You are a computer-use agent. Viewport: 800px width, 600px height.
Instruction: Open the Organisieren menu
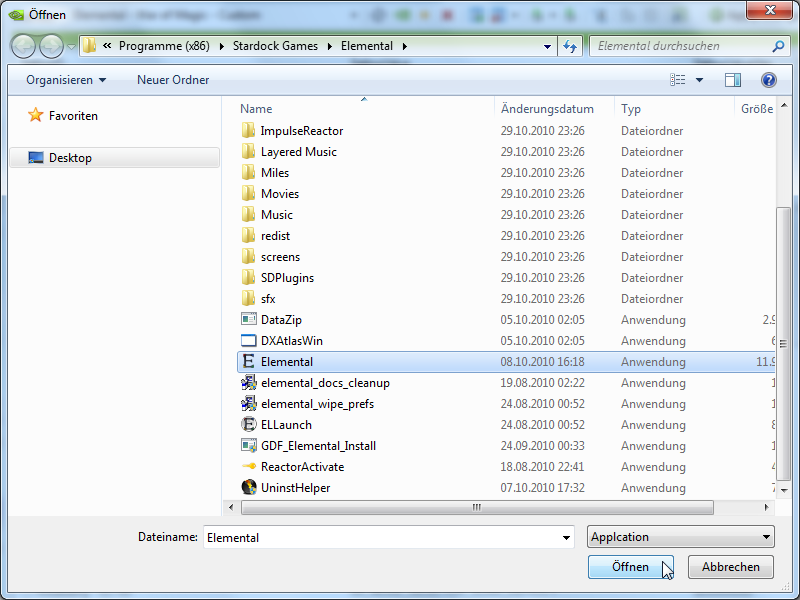(66, 80)
